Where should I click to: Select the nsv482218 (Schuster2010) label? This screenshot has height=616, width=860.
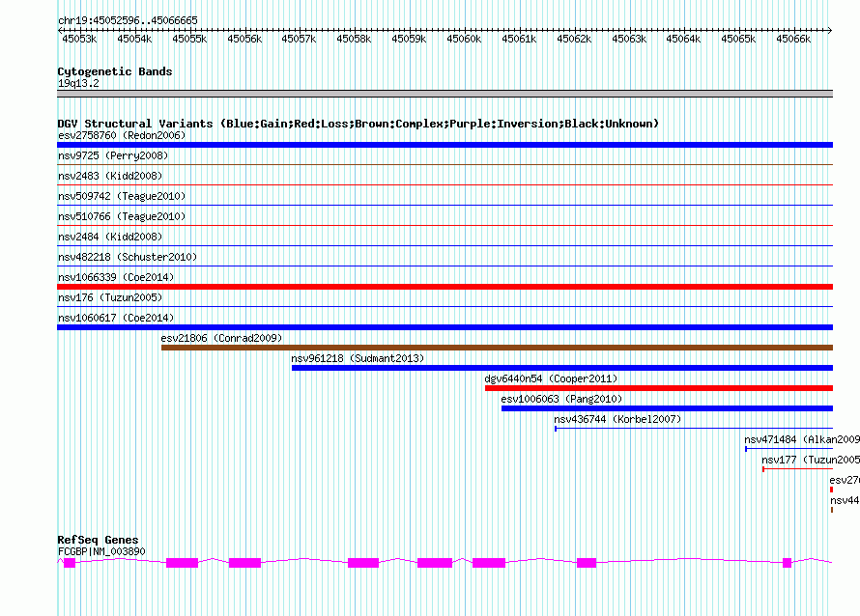128,258
